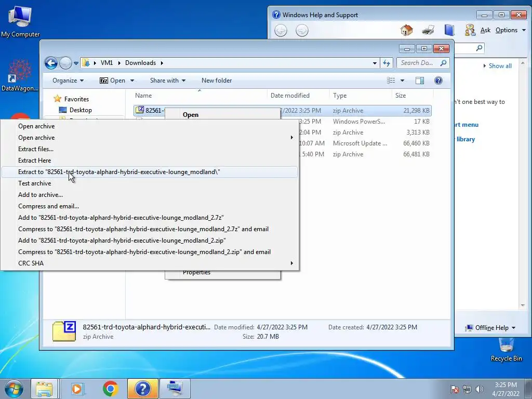Expand Open archive submenu arrow
The image size is (532, 399).
291,137
